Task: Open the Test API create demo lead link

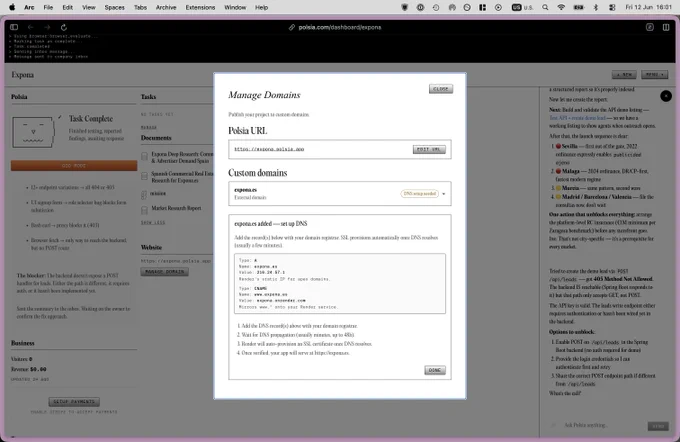Action: [577, 118]
